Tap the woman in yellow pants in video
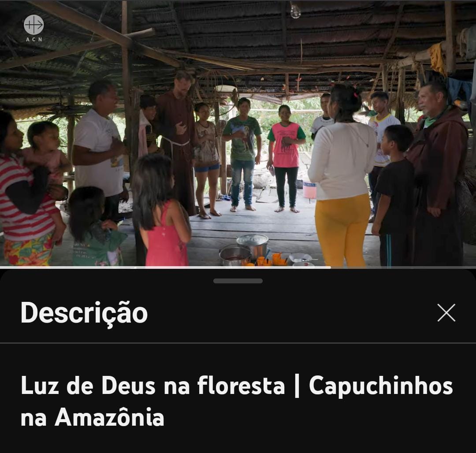Viewport: 476px width, 453px height. coord(342,176)
